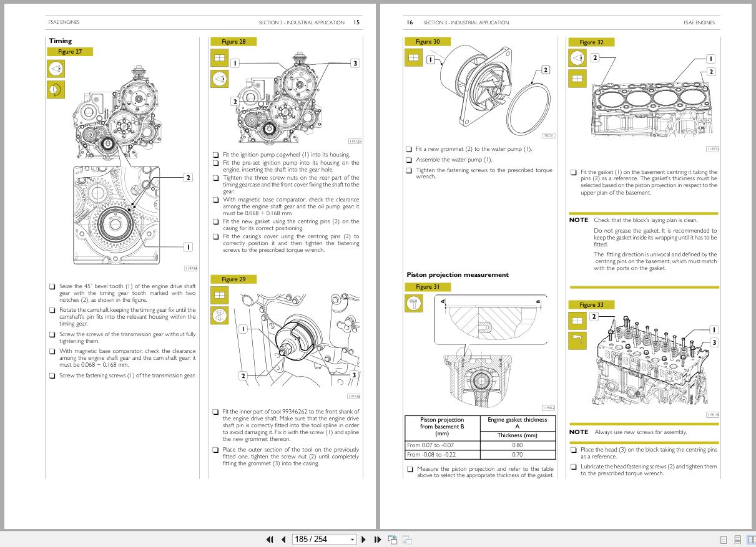Viewport: 756px width, 547px height.
Task: Click the Figure 32 label
Action: [x=591, y=42]
